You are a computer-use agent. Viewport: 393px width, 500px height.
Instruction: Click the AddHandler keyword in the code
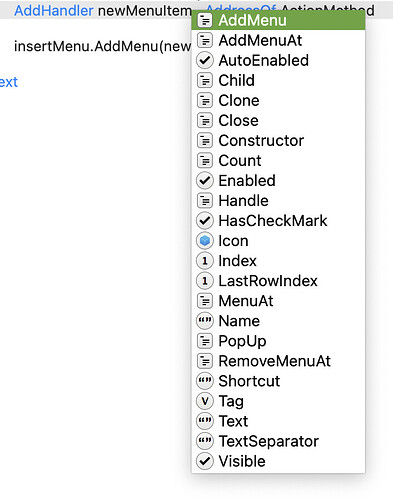click(54, 11)
